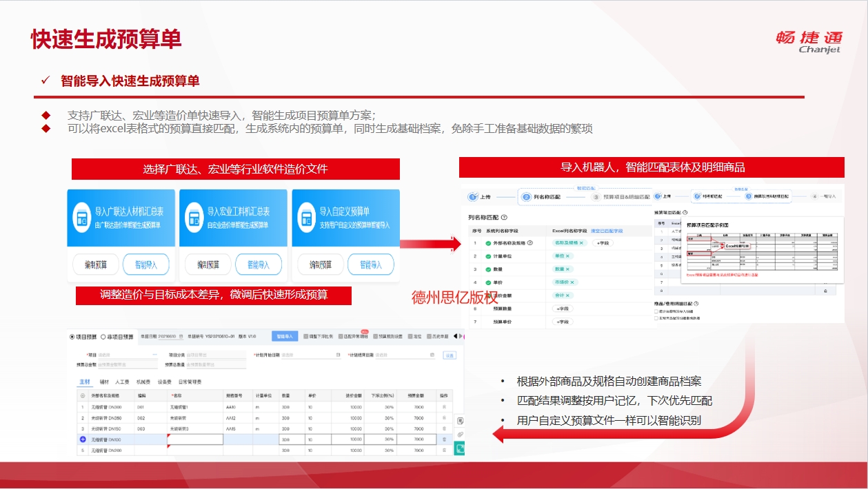The image size is (868, 489).
Task: Click the 计划结束日期 input field
Action: point(407,355)
